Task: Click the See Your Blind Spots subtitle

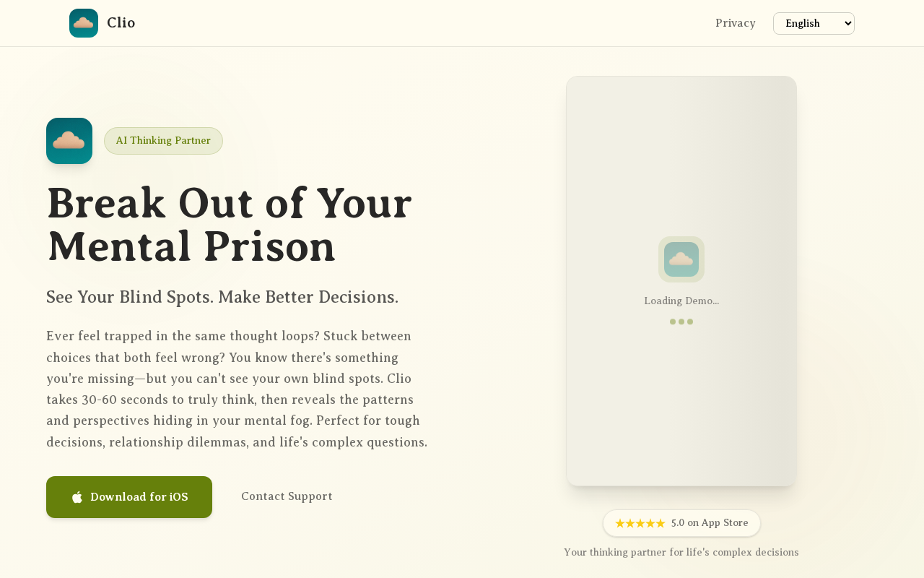Action: (222, 297)
